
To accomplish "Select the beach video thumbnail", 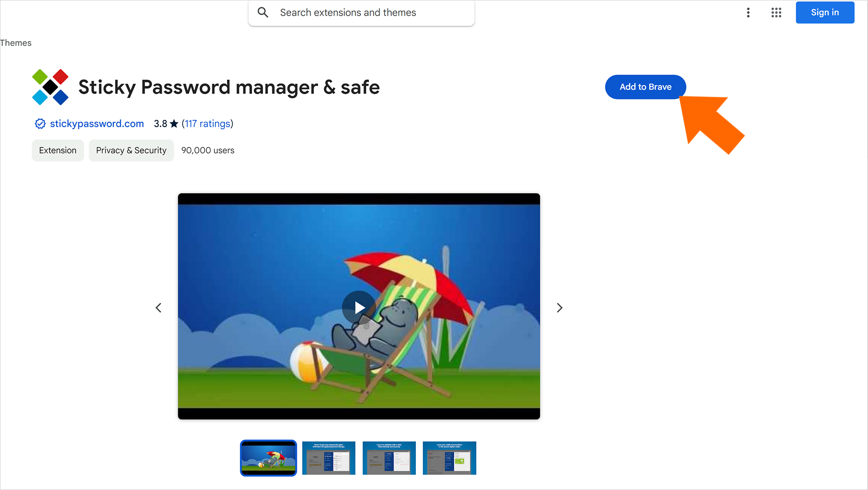I will [x=269, y=458].
